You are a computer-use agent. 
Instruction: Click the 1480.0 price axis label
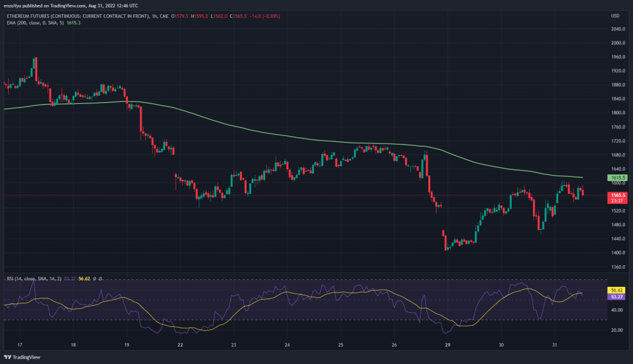coord(618,225)
